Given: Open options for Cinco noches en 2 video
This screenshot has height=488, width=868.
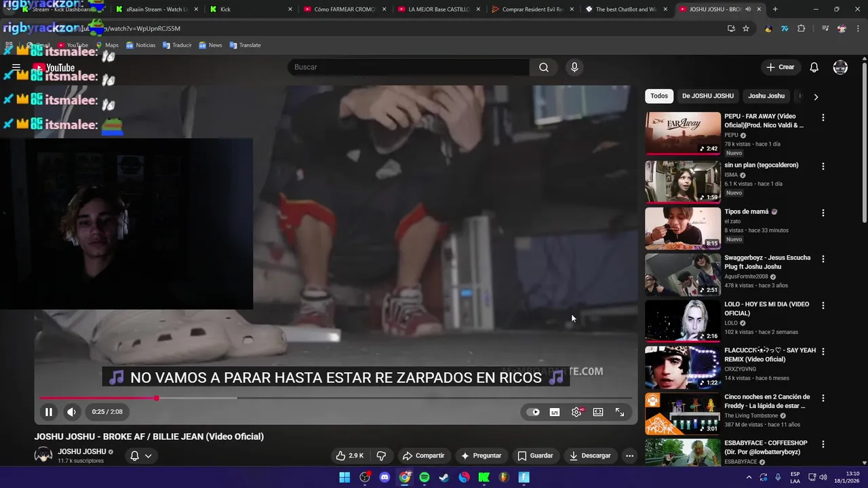Looking at the screenshot, I should pos(823,398).
